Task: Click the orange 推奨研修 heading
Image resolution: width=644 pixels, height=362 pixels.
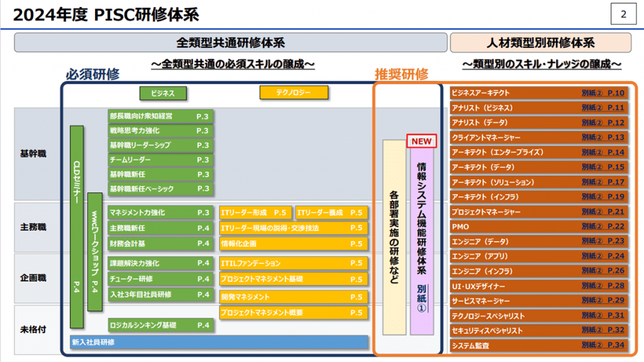Action: (x=402, y=74)
